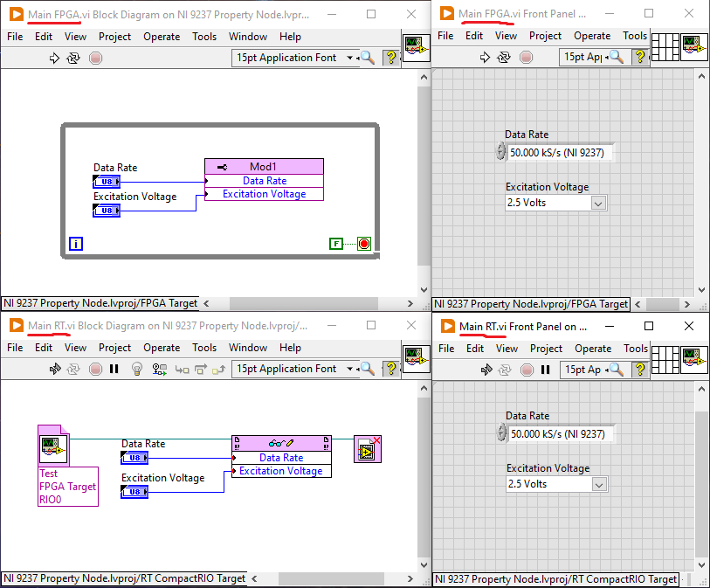
Task: Click the Open FPGA VI Reference node
Action: click(49, 449)
